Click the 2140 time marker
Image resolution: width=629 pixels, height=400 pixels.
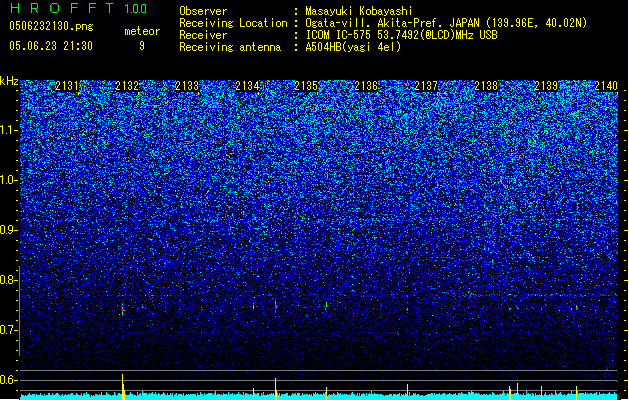point(606,86)
